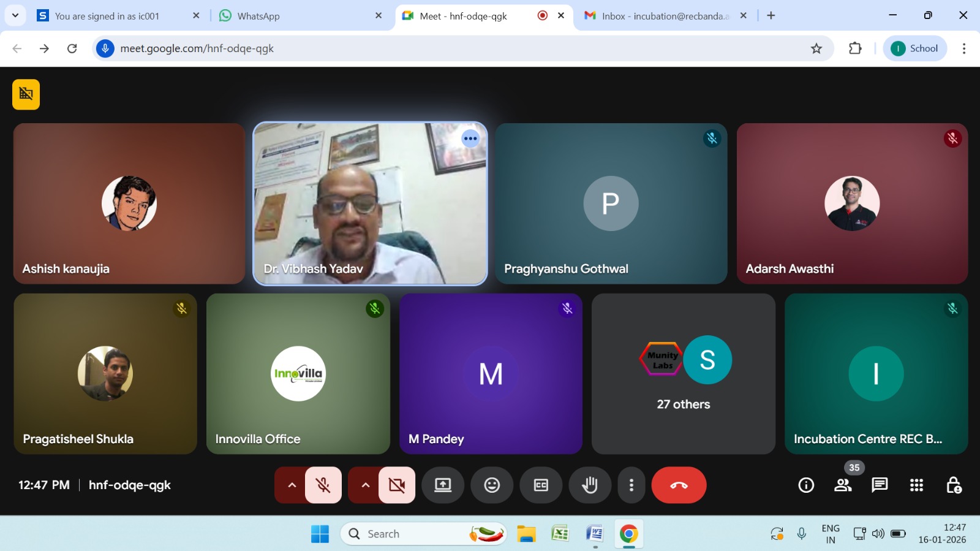Toggle closed captions
The height and width of the screenshot is (551, 980).
click(541, 485)
